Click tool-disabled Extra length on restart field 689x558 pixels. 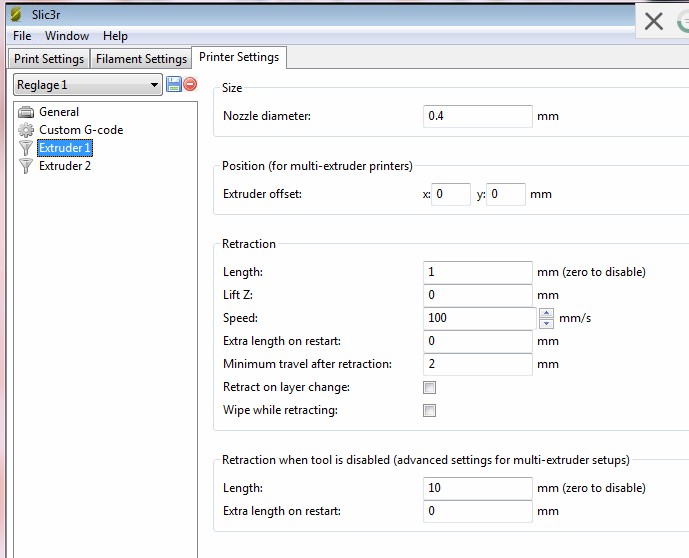pyautogui.click(x=478, y=511)
